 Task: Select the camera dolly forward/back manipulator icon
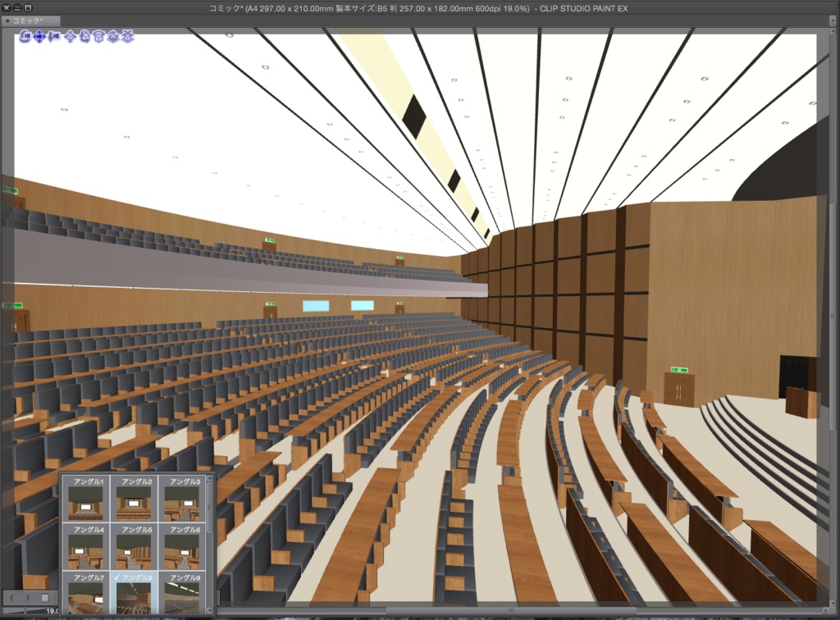[x=53, y=37]
